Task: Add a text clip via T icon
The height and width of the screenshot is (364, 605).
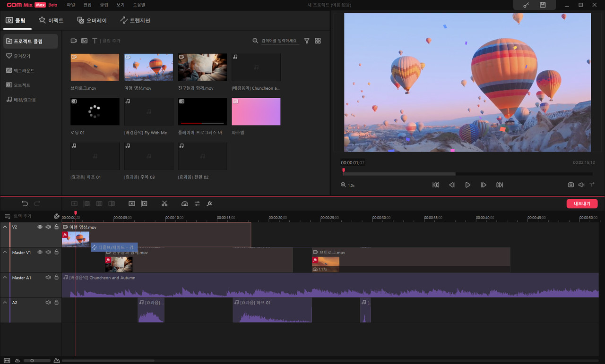Action: tap(95, 41)
